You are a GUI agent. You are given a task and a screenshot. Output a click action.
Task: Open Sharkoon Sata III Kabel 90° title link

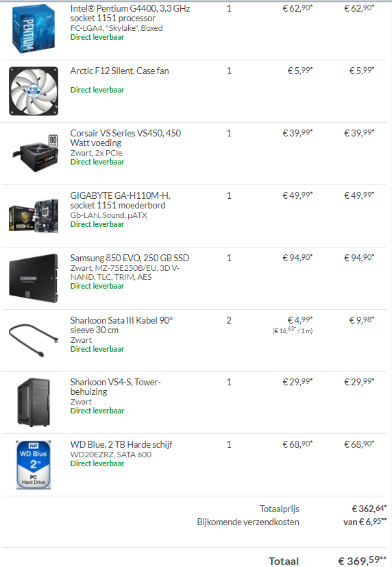121,325
